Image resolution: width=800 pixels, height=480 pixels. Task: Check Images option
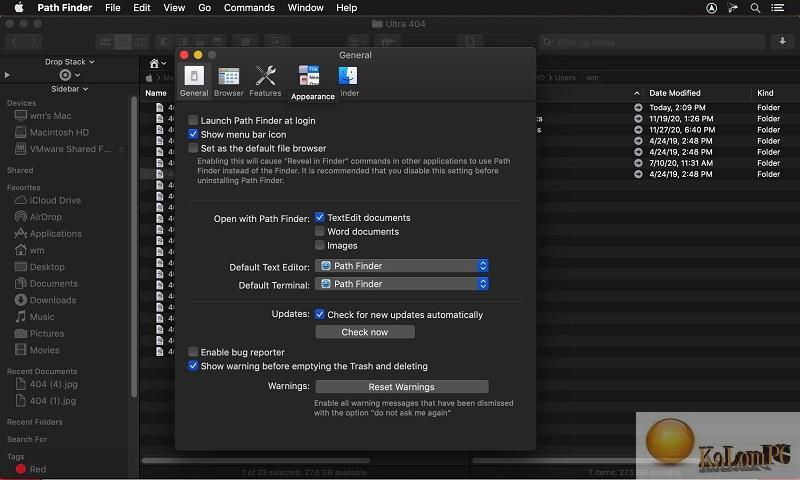[319, 245]
